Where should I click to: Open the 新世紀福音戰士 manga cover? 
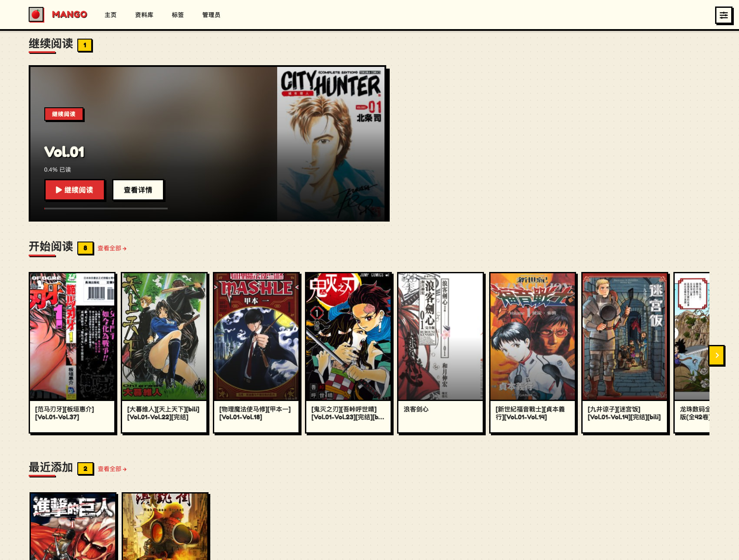[533, 336]
